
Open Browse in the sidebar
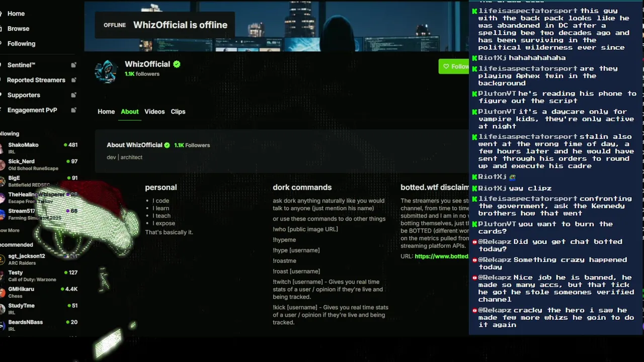click(x=18, y=29)
